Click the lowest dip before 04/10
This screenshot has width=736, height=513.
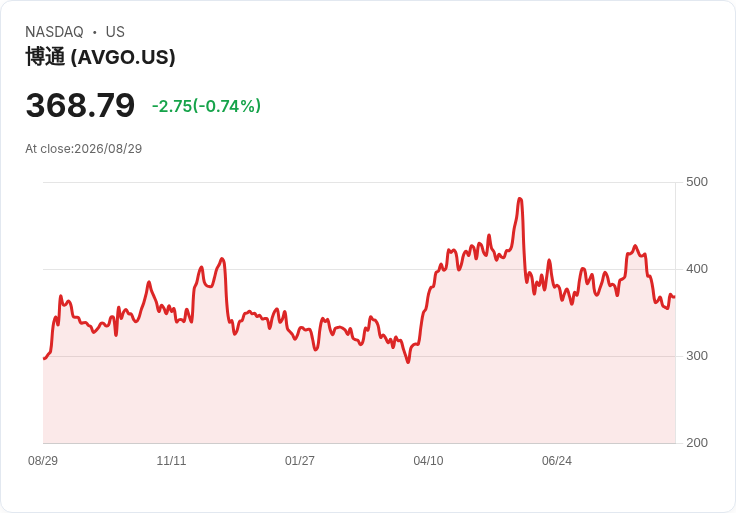407,362
